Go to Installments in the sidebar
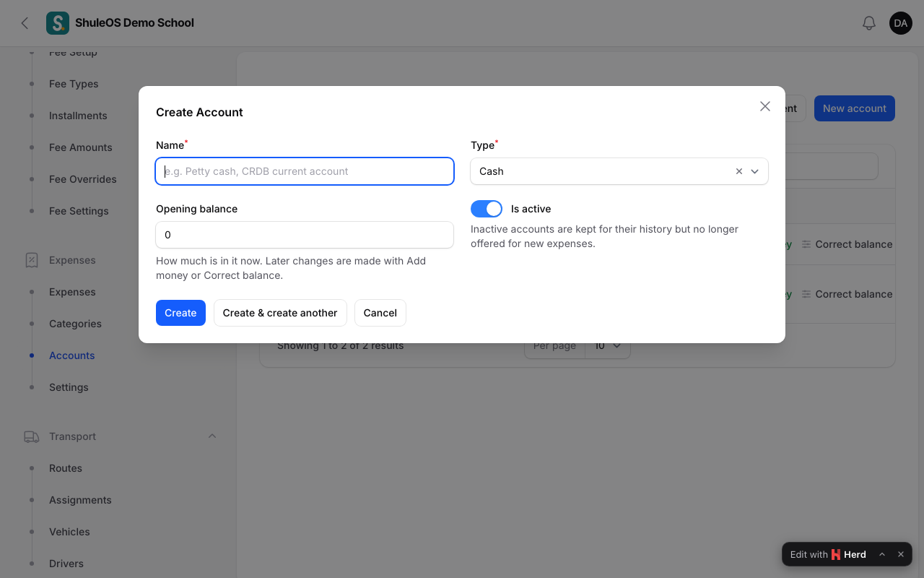The image size is (924, 578). pos(78,116)
